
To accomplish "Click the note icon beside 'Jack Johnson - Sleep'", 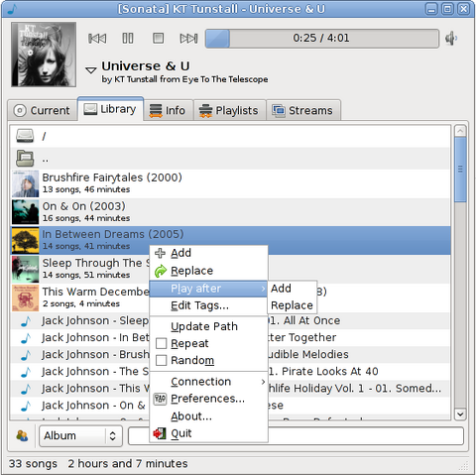I will [26, 321].
